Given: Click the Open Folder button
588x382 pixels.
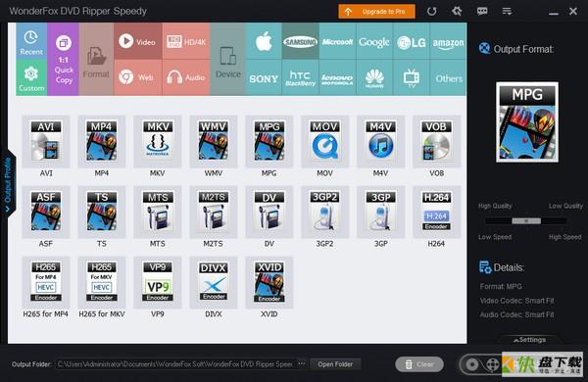Looking at the screenshot, I should (x=335, y=364).
